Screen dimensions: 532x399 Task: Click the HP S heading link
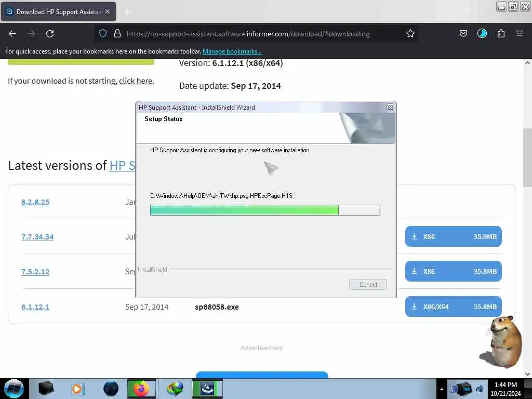(122, 166)
